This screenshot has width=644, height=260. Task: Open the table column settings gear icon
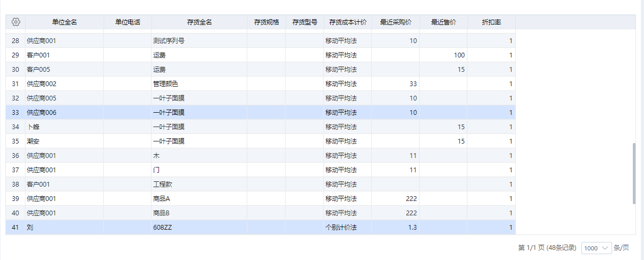15,22
